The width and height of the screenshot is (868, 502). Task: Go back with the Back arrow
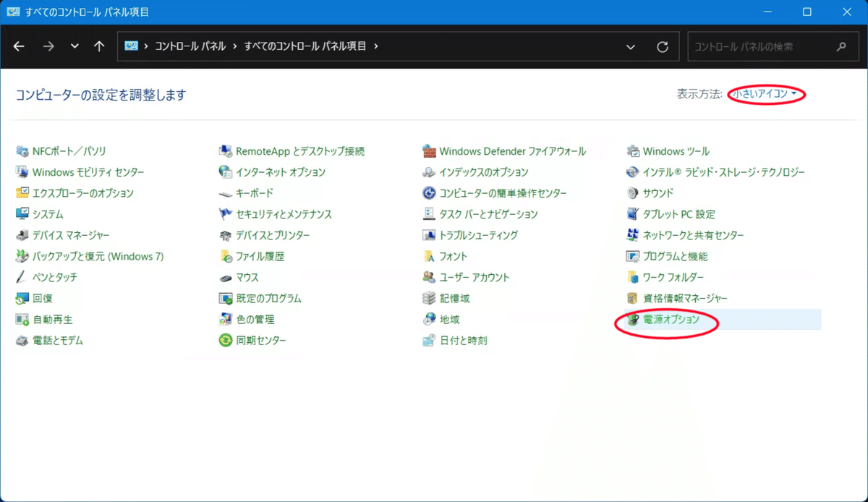coord(20,46)
